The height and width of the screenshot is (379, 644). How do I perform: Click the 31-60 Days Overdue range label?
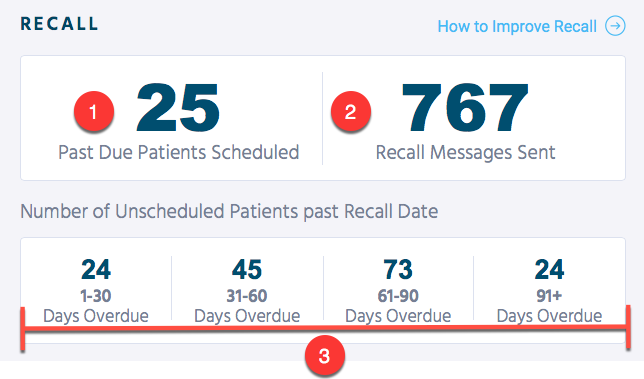pos(247,306)
